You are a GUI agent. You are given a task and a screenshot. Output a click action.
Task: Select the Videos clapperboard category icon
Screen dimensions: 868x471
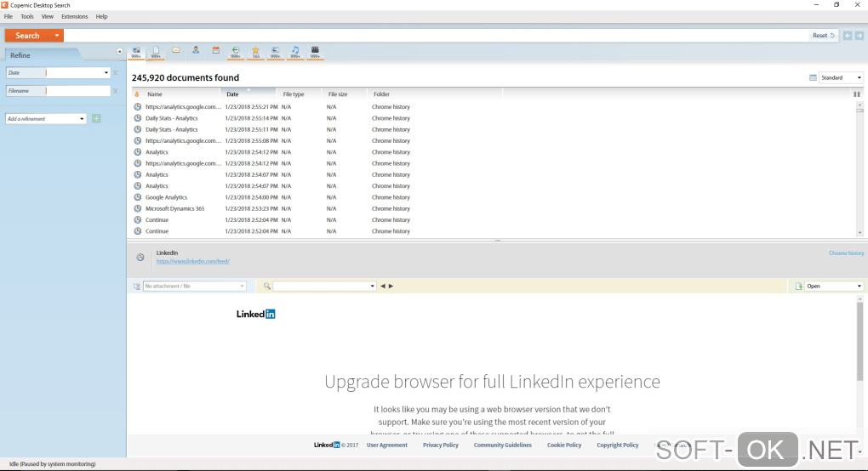pyautogui.click(x=315, y=51)
